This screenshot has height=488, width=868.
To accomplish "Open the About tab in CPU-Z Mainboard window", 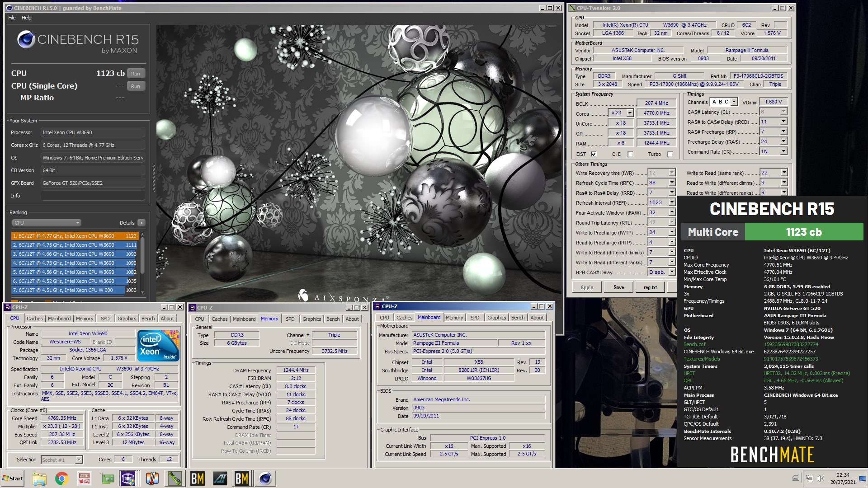I will point(537,318).
